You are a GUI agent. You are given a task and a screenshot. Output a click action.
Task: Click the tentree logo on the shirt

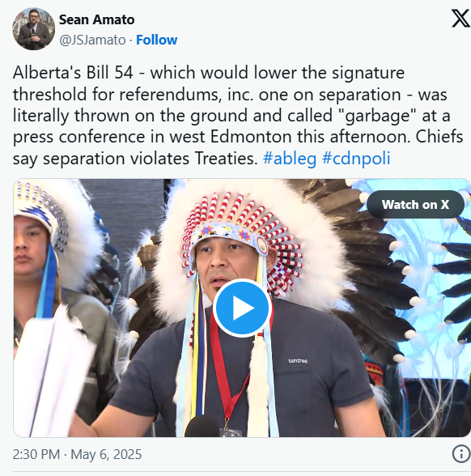coord(298,361)
